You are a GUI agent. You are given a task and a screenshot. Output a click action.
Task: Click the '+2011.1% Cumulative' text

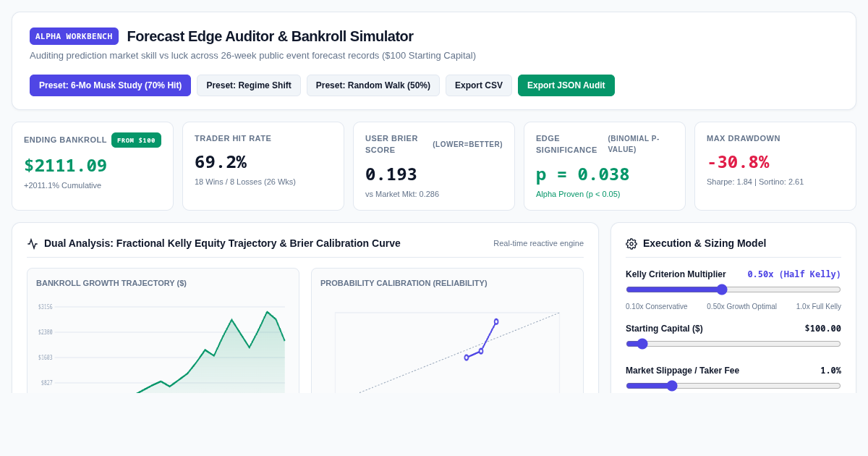(x=63, y=185)
